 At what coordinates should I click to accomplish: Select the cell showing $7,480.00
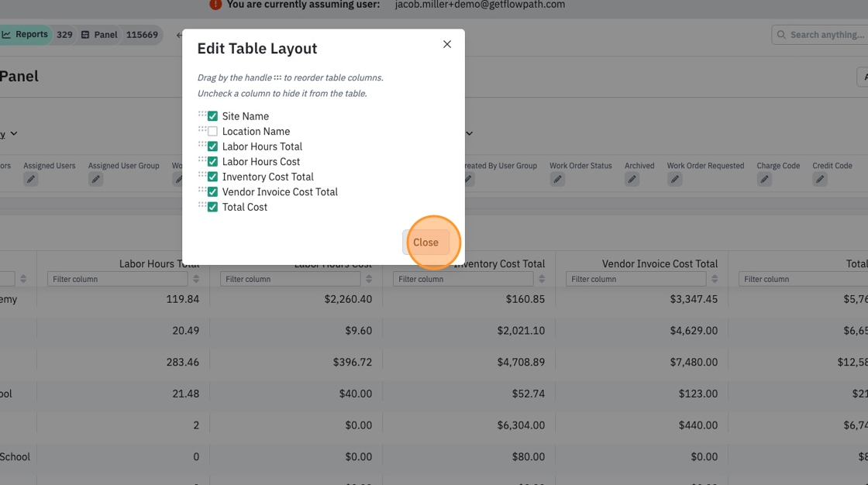tap(694, 362)
